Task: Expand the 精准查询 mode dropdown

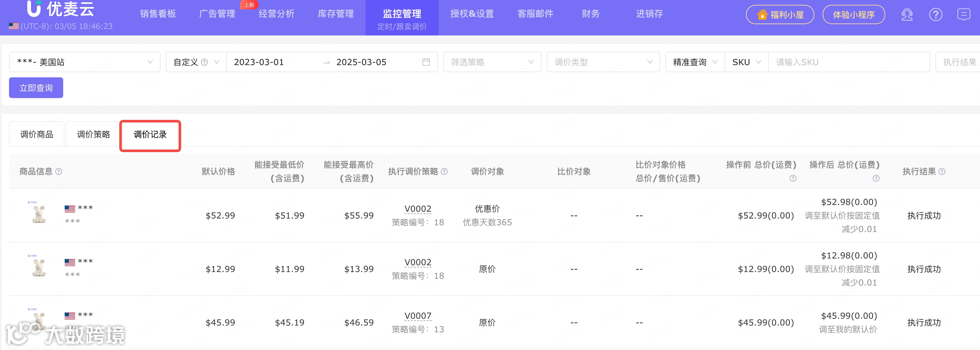Action: click(695, 62)
